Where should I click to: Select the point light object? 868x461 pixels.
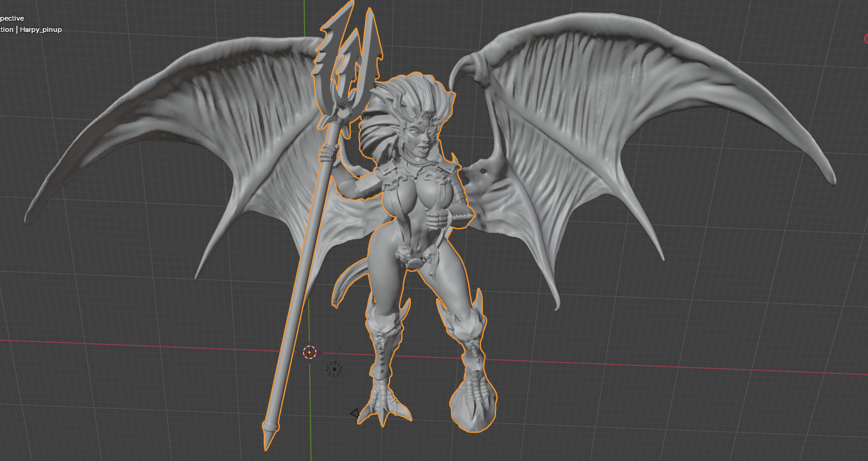click(334, 369)
